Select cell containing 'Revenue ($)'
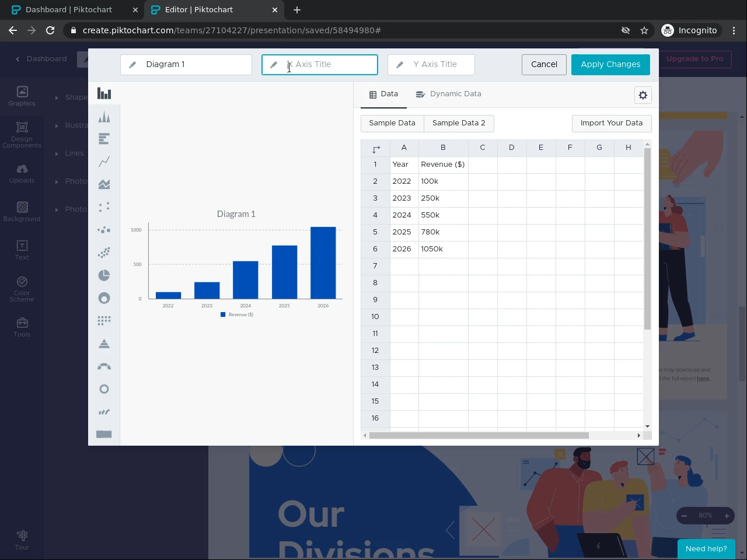This screenshot has height=560, width=747. 443,164
